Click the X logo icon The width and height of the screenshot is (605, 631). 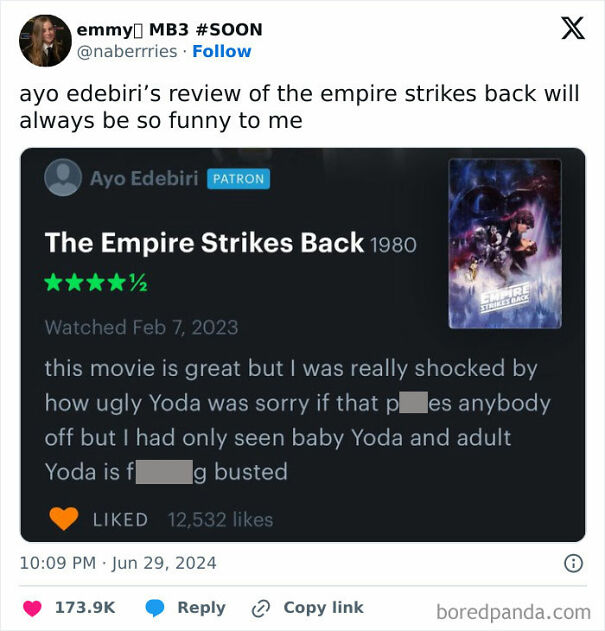[x=573, y=29]
